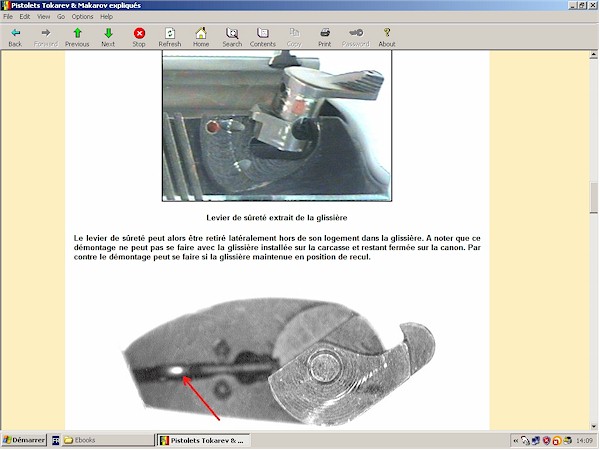Click Pistolets Tokarev taskbar button
This screenshot has height=450, width=600.
(204, 440)
